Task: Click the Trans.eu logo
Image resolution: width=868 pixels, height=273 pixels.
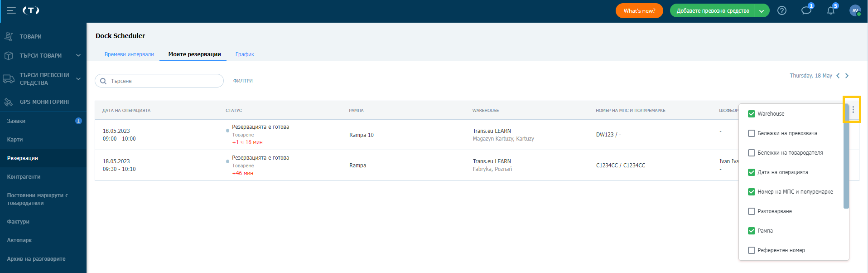Action: click(31, 10)
